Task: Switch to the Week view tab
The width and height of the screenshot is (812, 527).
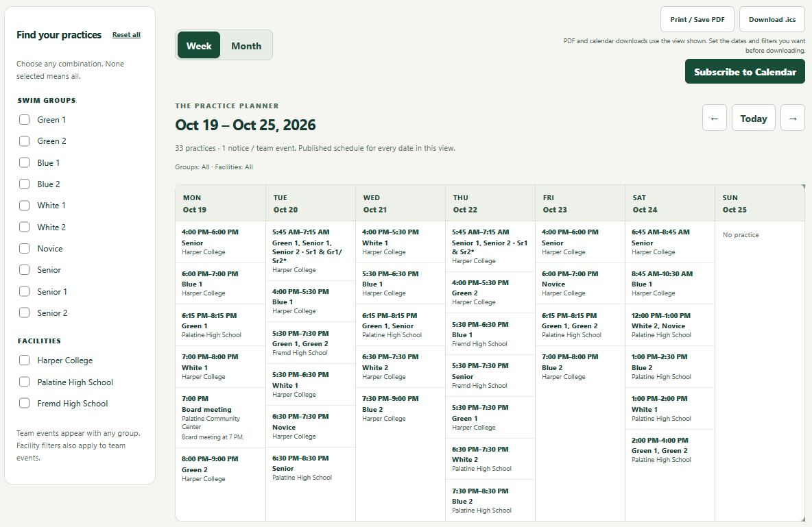Action: [199, 45]
